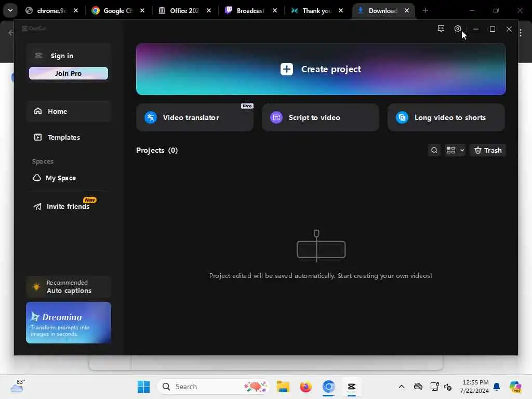Viewport: 532px width, 399px height.
Task: Click the Script to video icon
Action: [x=276, y=117]
